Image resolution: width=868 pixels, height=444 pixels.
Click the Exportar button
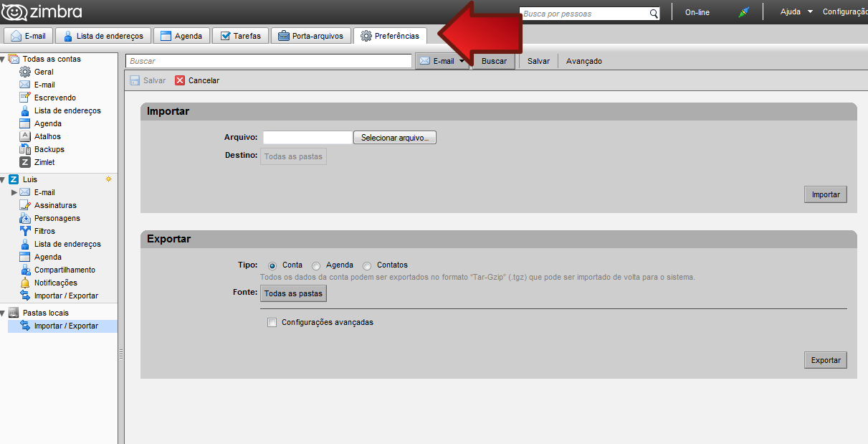825,360
